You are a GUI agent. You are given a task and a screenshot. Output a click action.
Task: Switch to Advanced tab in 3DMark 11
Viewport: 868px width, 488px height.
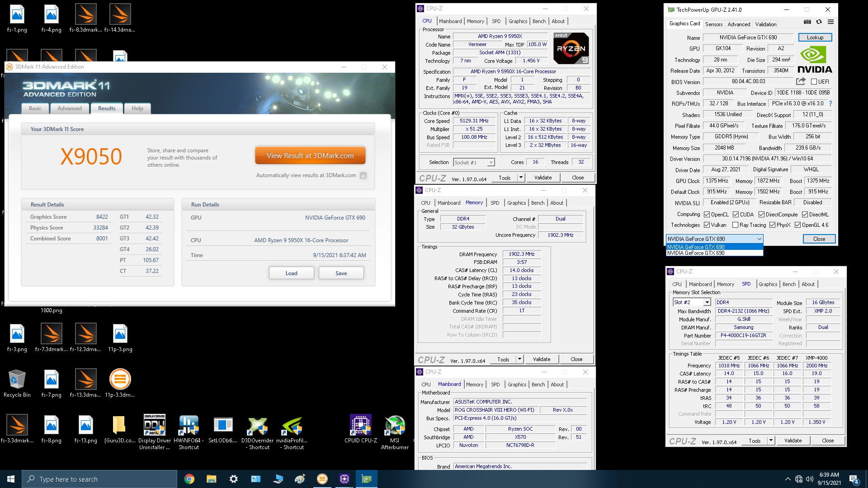point(70,108)
